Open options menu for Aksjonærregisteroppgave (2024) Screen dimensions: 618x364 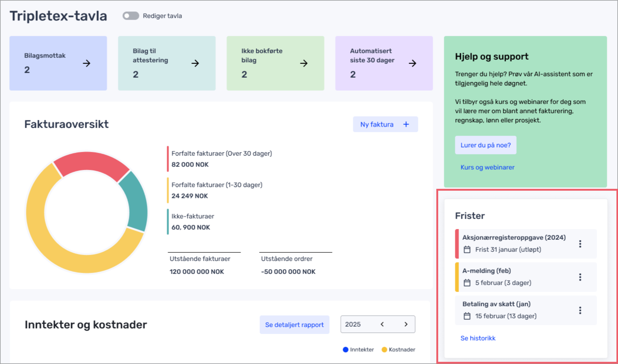pyautogui.click(x=580, y=244)
